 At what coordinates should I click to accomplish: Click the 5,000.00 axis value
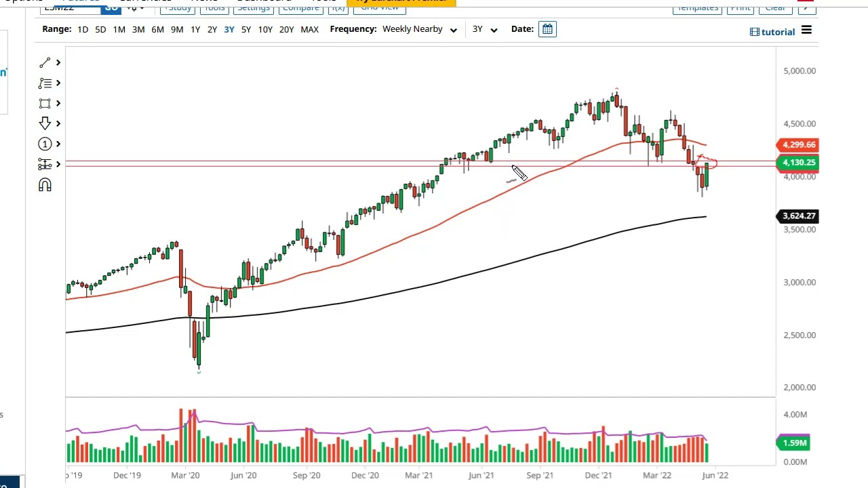pos(800,70)
